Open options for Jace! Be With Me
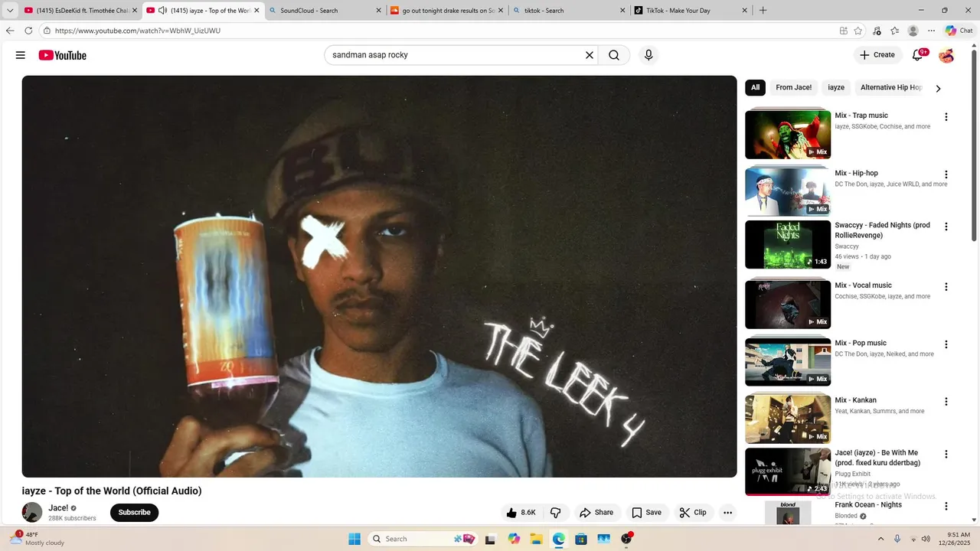The image size is (980, 551). 946,454
